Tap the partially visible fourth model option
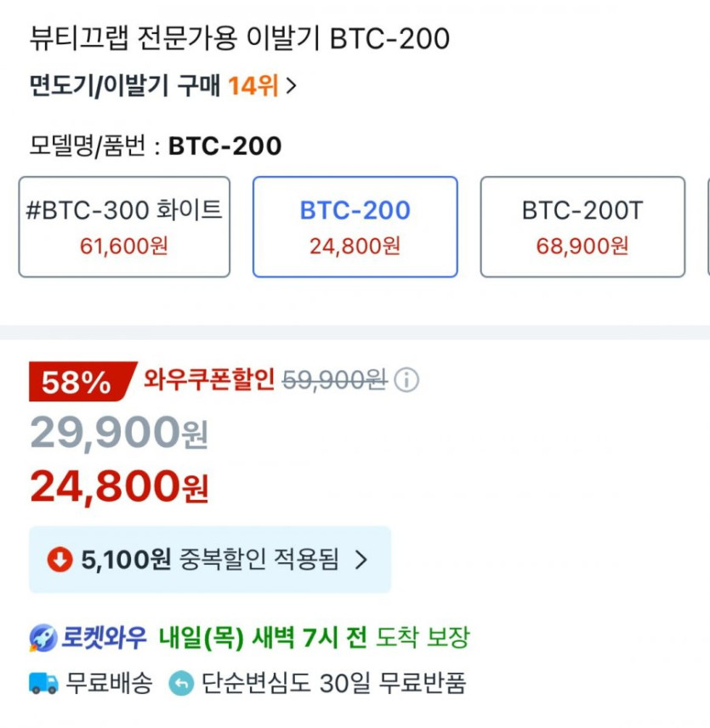710x728 pixels. click(707, 227)
